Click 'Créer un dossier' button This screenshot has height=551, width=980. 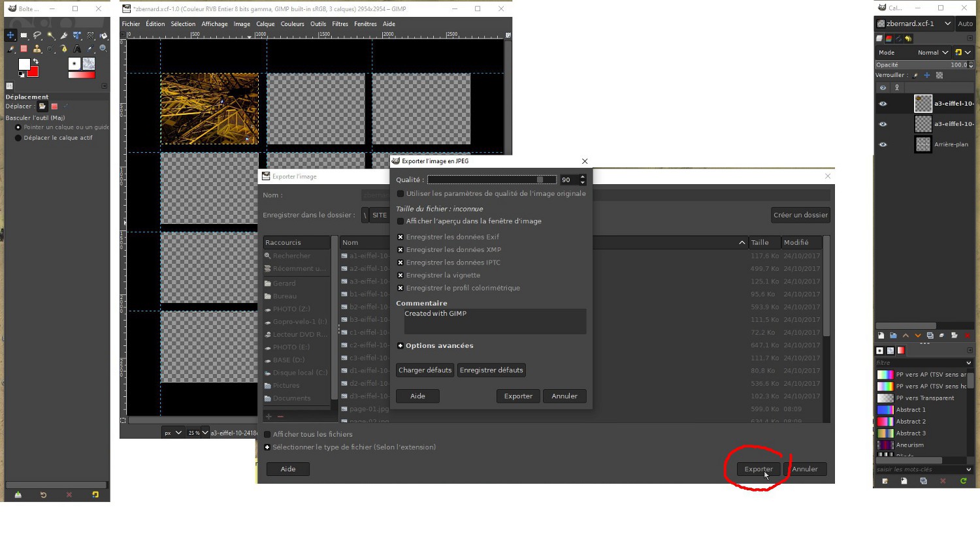click(800, 215)
